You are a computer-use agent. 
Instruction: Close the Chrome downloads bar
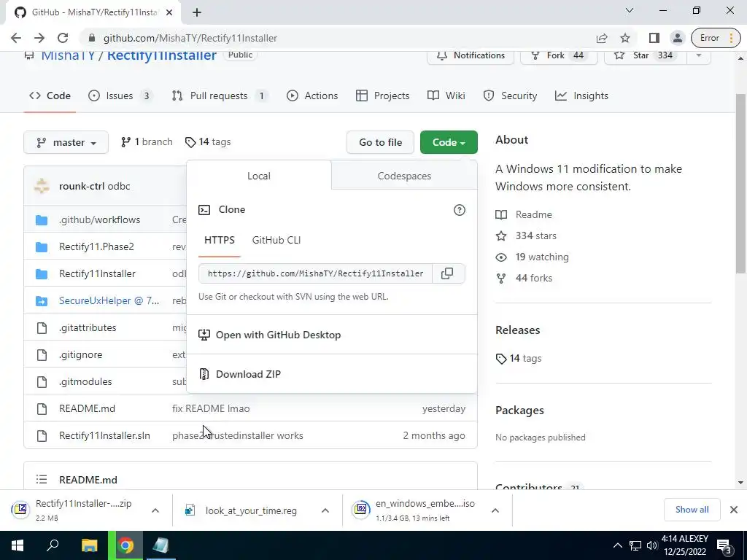(734, 510)
